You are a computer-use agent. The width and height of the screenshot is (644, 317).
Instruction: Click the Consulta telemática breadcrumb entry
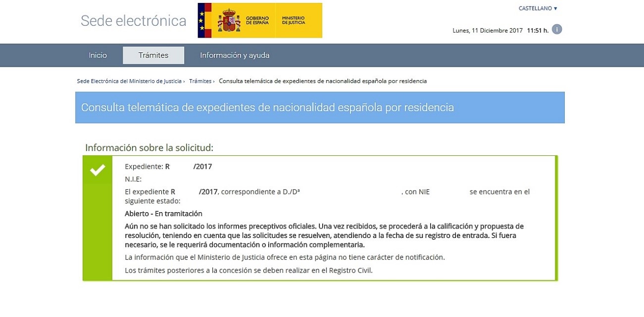[322, 81]
